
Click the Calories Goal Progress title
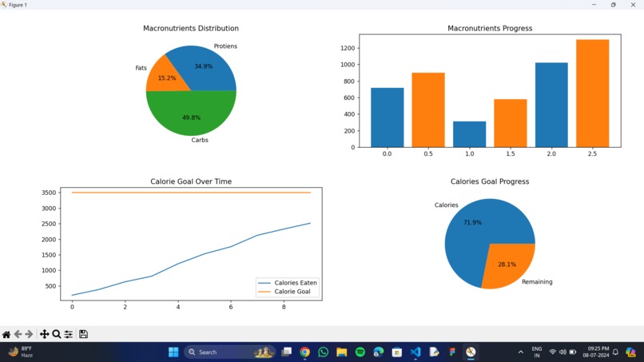pos(490,181)
